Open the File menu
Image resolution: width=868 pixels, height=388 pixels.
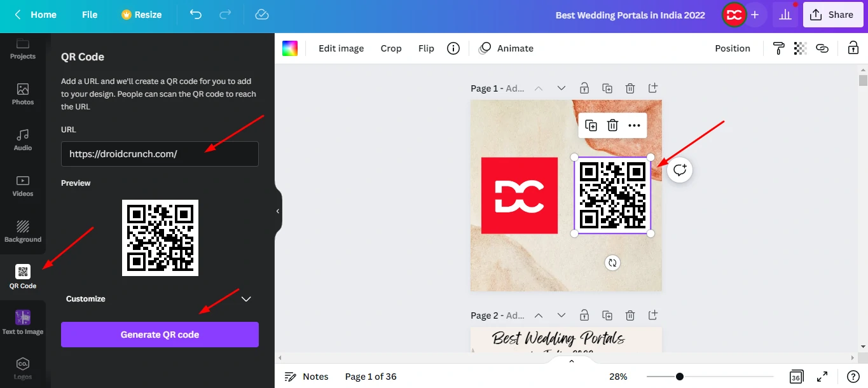[90, 14]
